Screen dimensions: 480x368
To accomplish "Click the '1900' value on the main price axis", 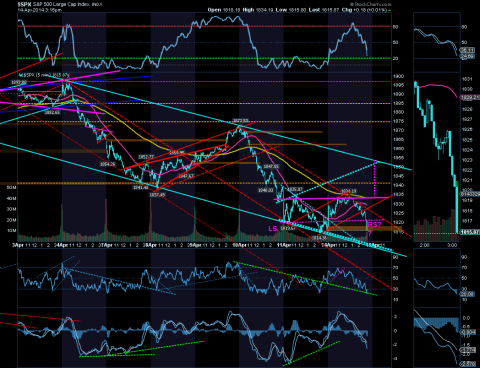I will click(x=398, y=76).
